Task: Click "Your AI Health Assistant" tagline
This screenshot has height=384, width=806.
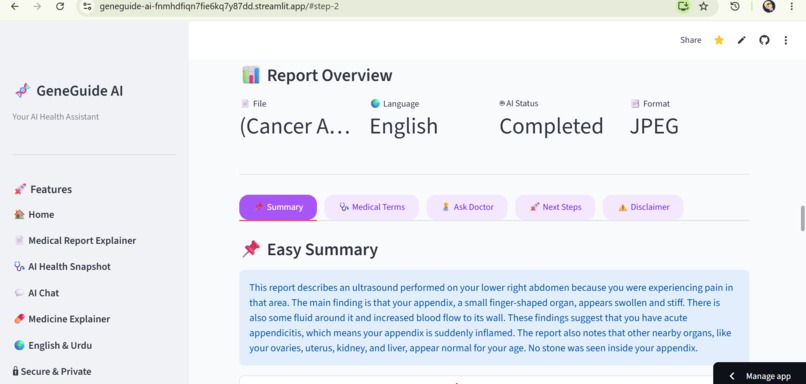Action: pyautogui.click(x=56, y=117)
